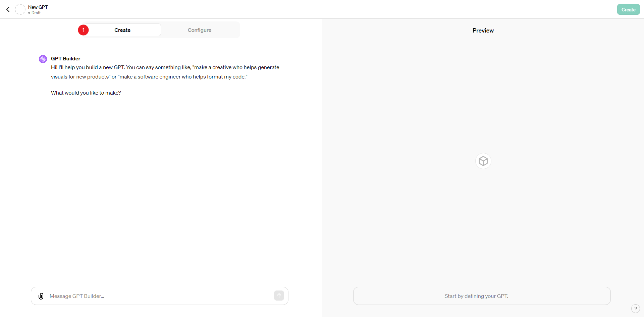Click the 'Hi! I'll help you build' message line
This screenshot has height=317, width=644.
pyautogui.click(x=165, y=67)
